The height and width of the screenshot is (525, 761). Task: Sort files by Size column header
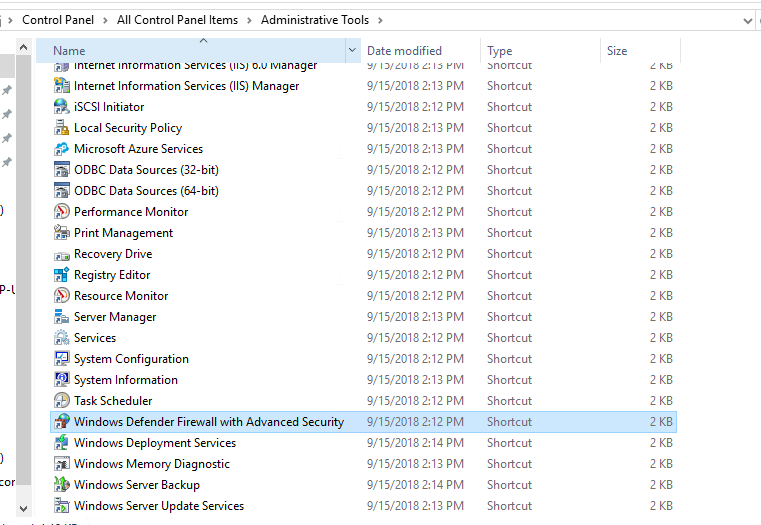640,50
